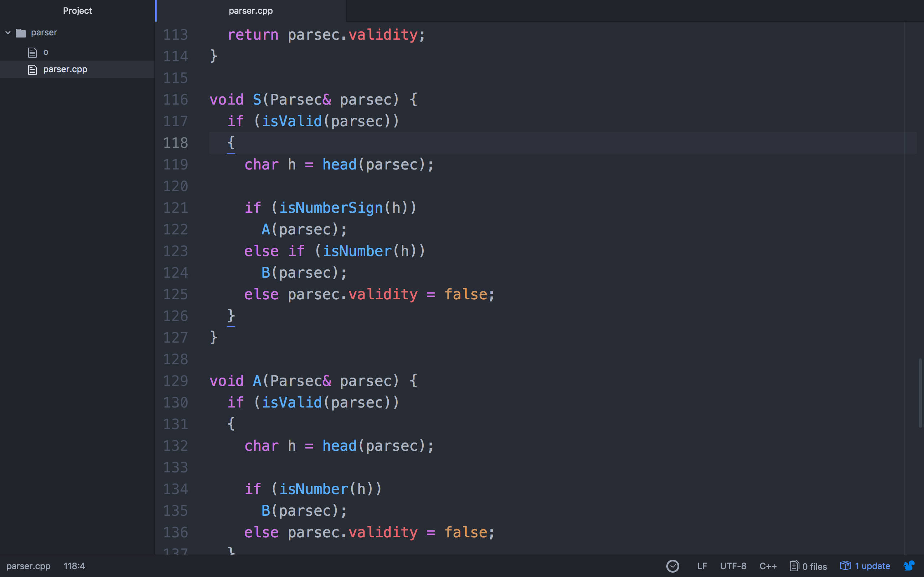924x577 pixels.
Task: Click the file icon next to 'o'
Action: click(32, 52)
